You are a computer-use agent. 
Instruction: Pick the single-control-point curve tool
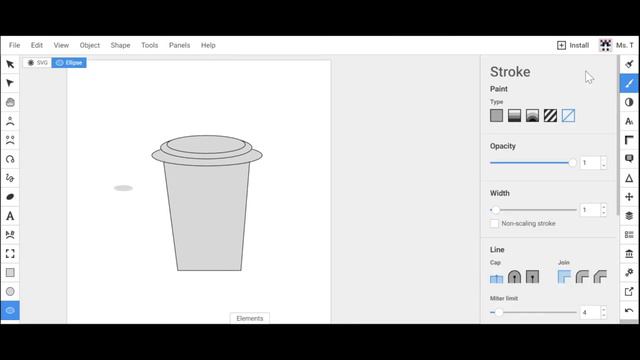[10, 121]
